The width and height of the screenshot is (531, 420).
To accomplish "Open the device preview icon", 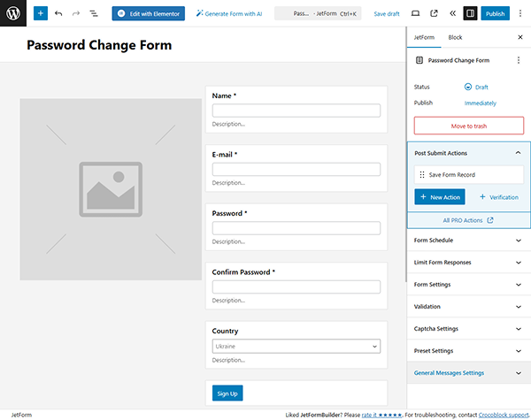I will tap(416, 13).
